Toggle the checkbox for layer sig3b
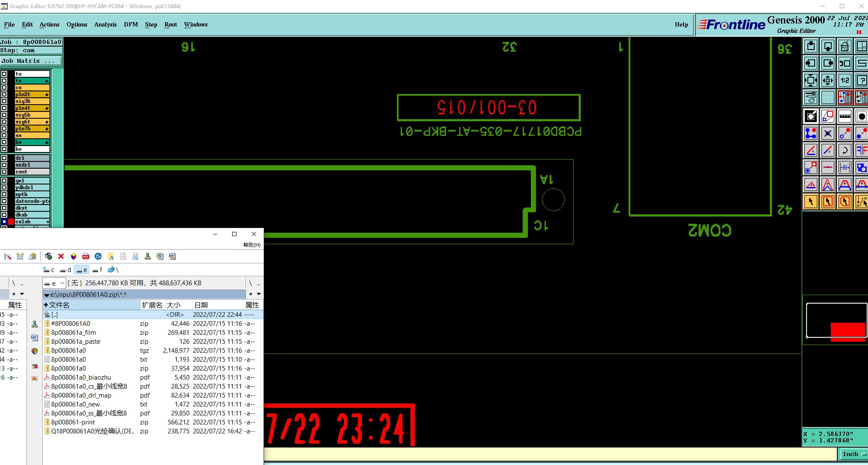Screen dimensions: 868x465 4,101
